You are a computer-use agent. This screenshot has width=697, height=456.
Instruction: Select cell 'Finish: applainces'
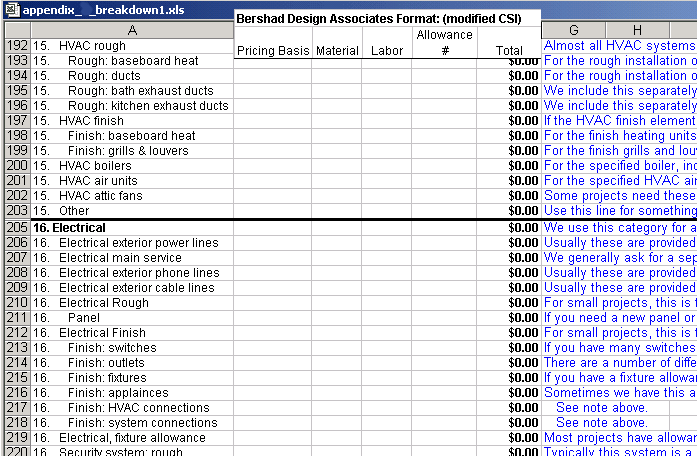tap(132, 393)
